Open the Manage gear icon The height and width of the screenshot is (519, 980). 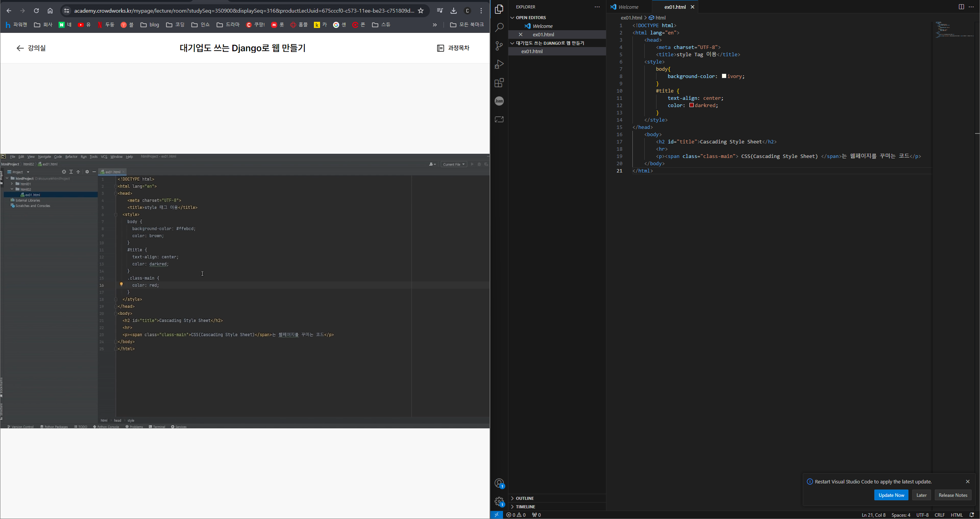tap(499, 501)
